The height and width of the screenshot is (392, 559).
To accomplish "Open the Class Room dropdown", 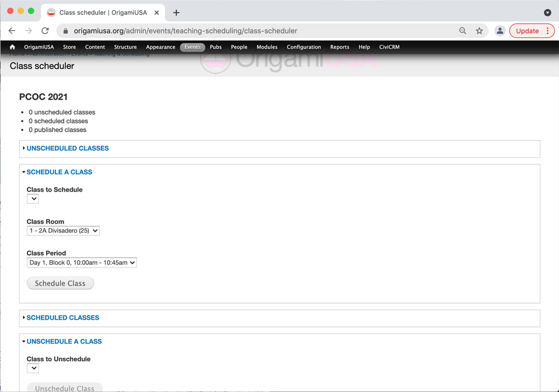I will pos(63,231).
